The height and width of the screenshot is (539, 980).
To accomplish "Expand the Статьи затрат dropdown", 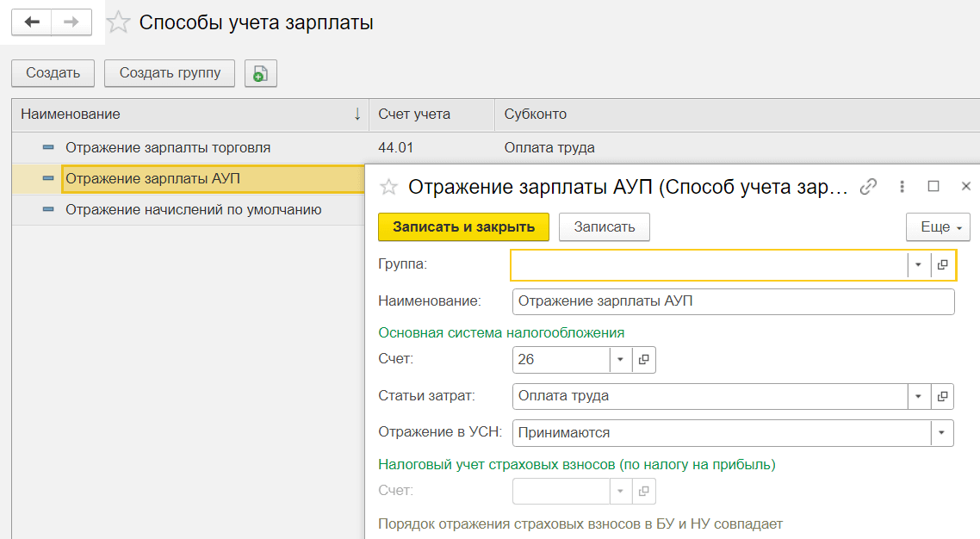I will (x=919, y=396).
